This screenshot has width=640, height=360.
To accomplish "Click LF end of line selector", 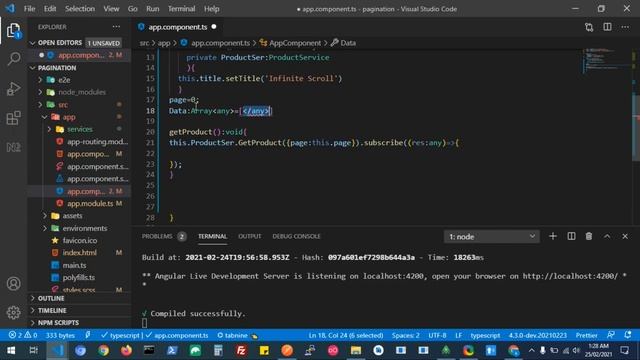I will [458, 336].
